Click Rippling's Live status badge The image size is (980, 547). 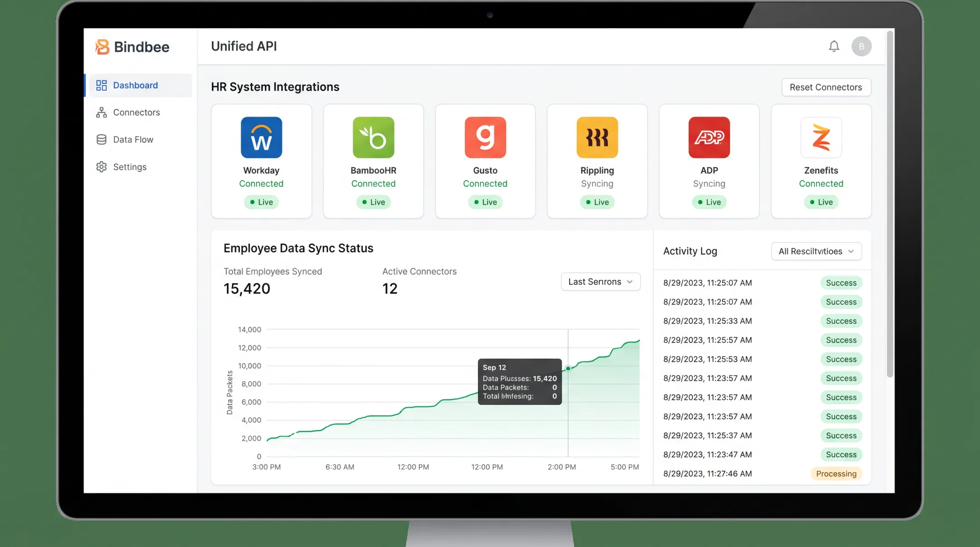597,202
